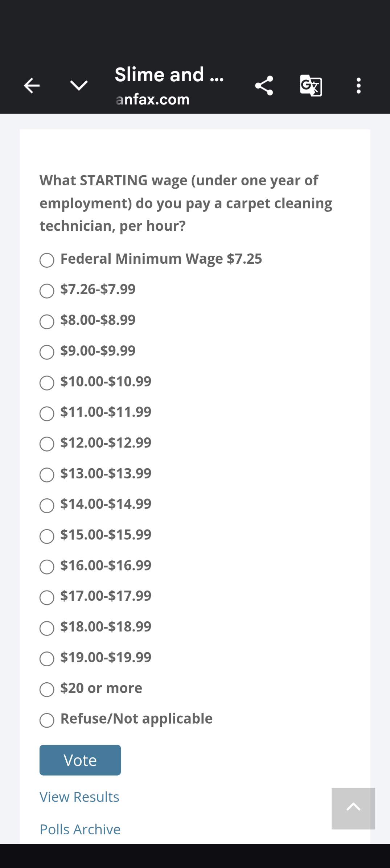This screenshot has height=868, width=390.
Task: Tap the anfax.com address text
Action: (x=153, y=99)
